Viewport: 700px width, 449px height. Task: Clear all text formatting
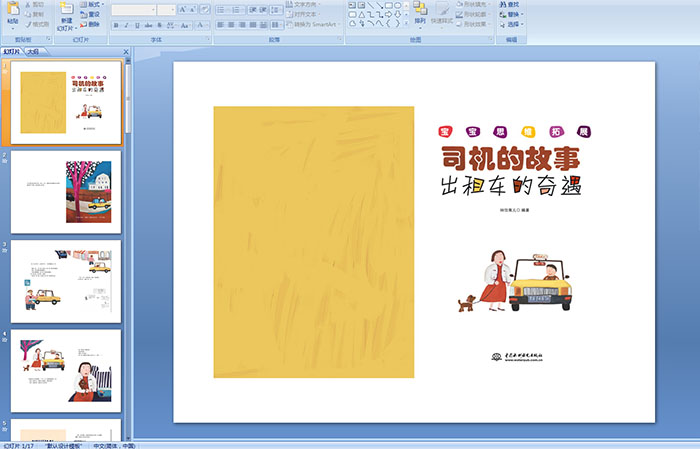pyautogui.click(x=205, y=10)
